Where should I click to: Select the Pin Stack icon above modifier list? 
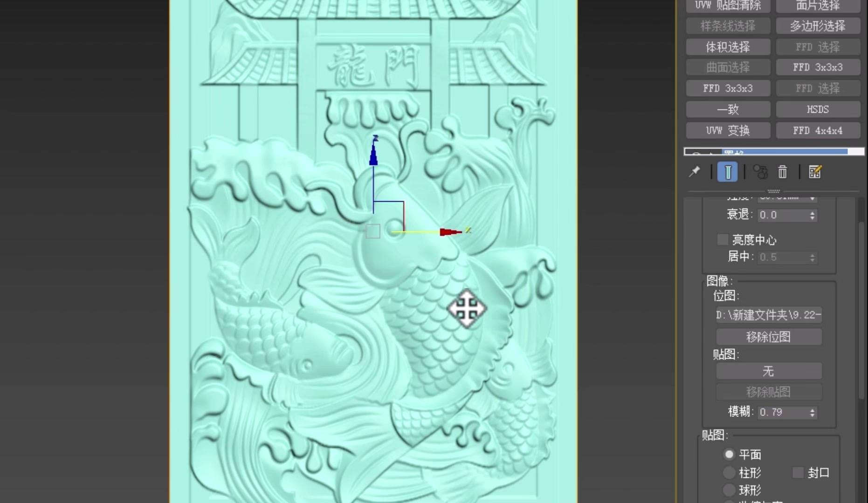[x=695, y=171]
